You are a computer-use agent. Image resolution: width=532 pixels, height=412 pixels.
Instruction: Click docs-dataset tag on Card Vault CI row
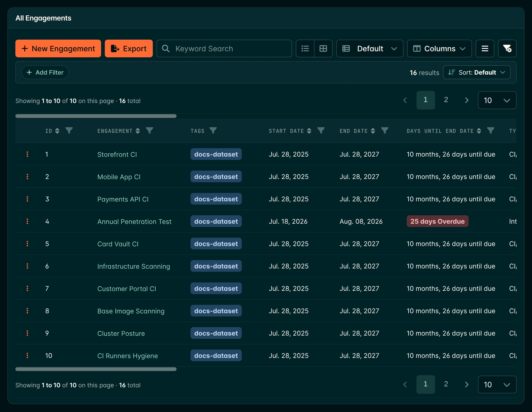tap(216, 244)
